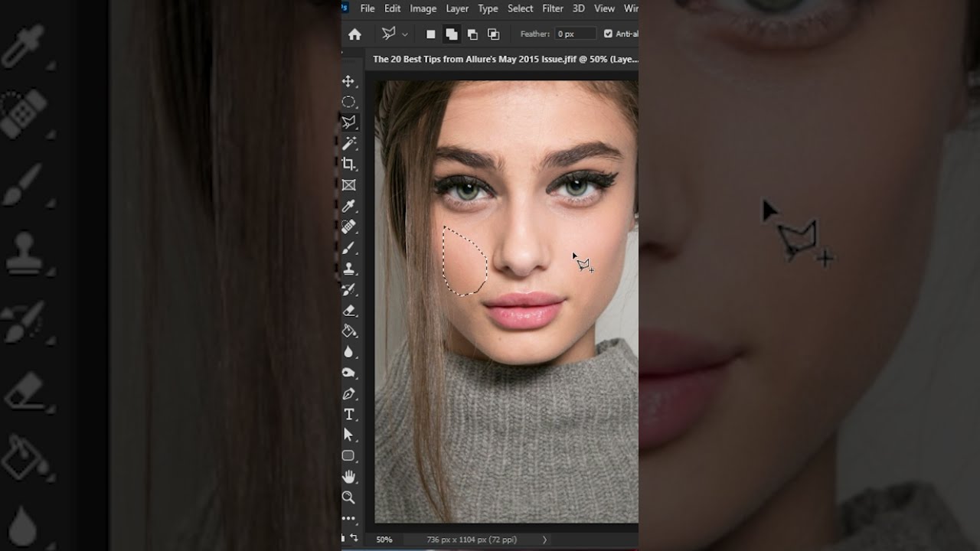The width and height of the screenshot is (980, 551).
Task: Open the Edit menu
Action: (393, 8)
